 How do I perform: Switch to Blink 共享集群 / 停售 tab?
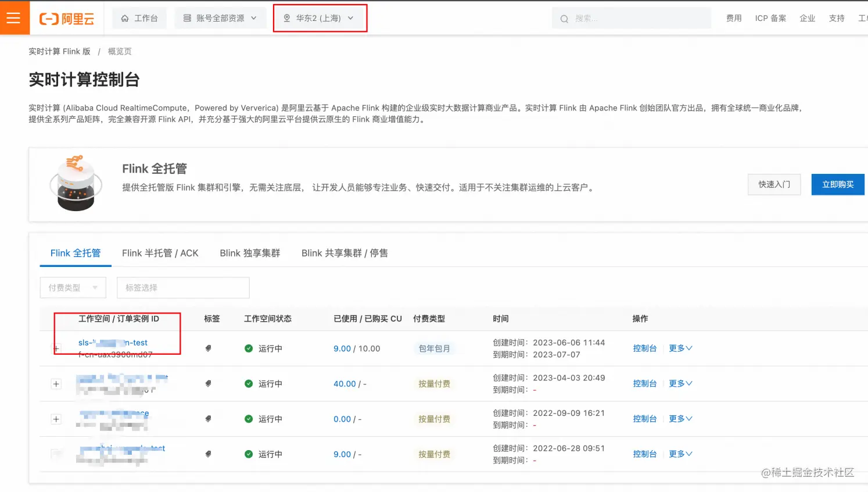[345, 253]
